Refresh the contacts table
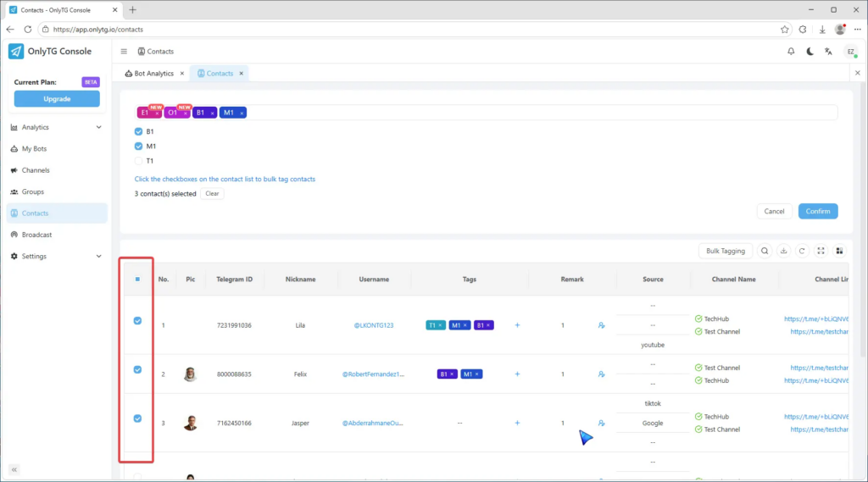Image resolution: width=868 pixels, height=482 pixels. pyautogui.click(x=802, y=251)
